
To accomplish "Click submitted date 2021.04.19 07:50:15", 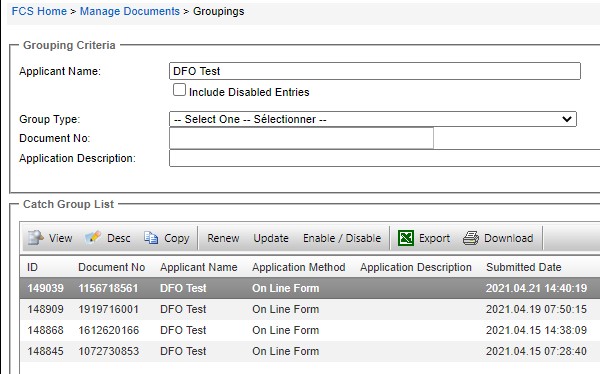I will (x=536, y=309).
